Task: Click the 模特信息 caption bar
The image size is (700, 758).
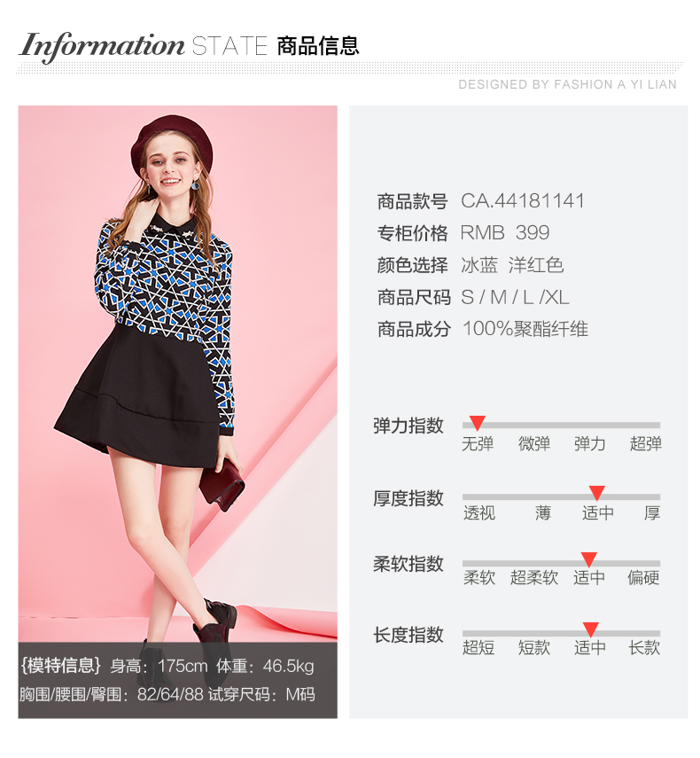Action: tap(178, 680)
